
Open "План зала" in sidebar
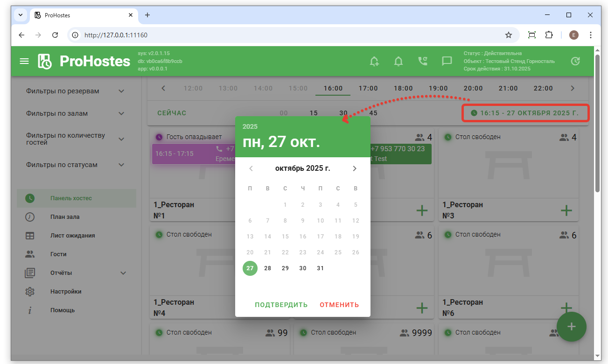[x=65, y=217]
